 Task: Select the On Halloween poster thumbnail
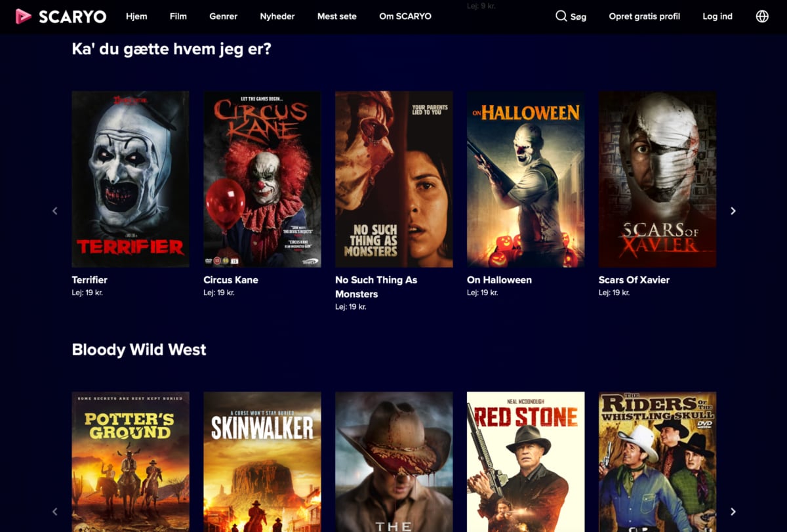coord(526,179)
